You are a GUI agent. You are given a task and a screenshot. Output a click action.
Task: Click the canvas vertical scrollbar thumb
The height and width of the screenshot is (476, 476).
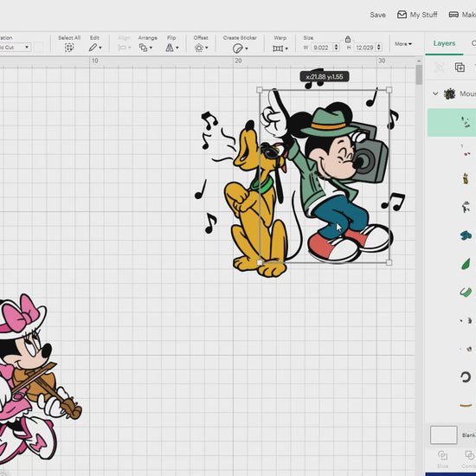click(x=419, y=74)
